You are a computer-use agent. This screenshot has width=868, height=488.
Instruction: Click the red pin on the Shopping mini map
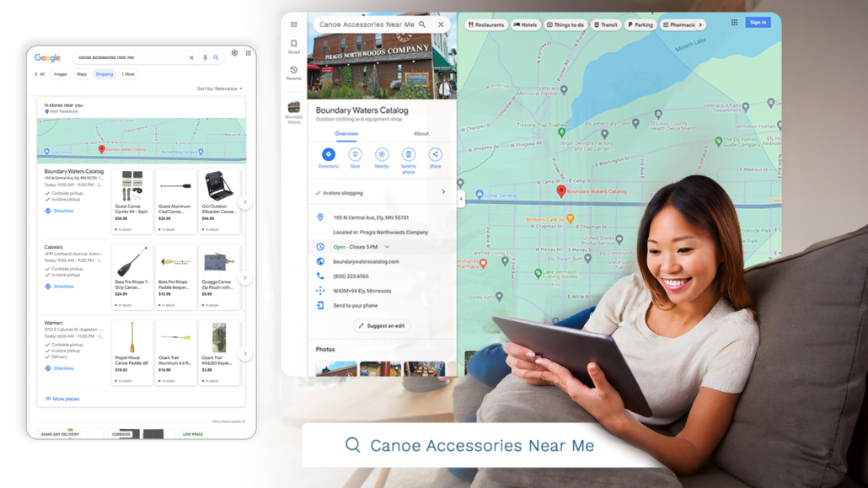click(101, 149)
